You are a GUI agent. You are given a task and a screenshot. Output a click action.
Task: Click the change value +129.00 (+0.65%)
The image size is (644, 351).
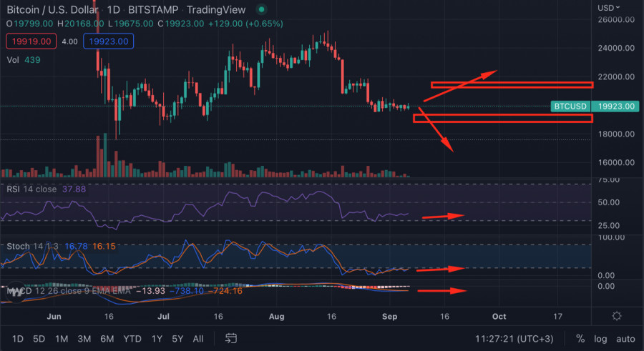(245, 24)
